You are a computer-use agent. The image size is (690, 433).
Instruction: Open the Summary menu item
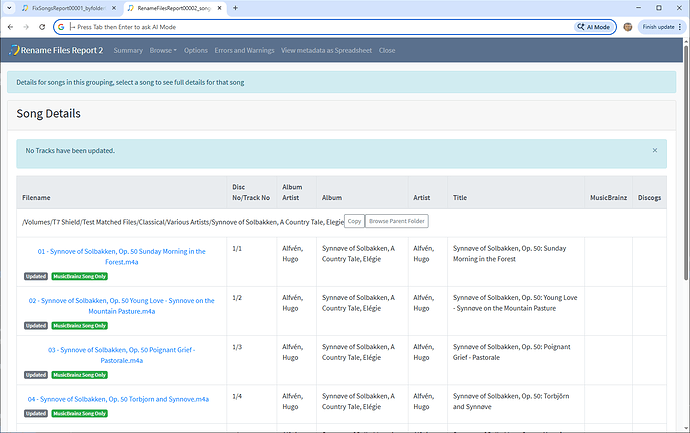(128, 50)
